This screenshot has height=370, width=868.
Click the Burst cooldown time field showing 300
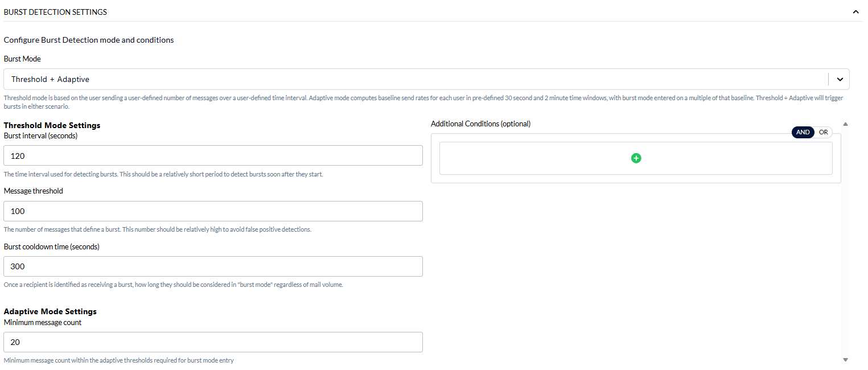(x=213, y=266)
